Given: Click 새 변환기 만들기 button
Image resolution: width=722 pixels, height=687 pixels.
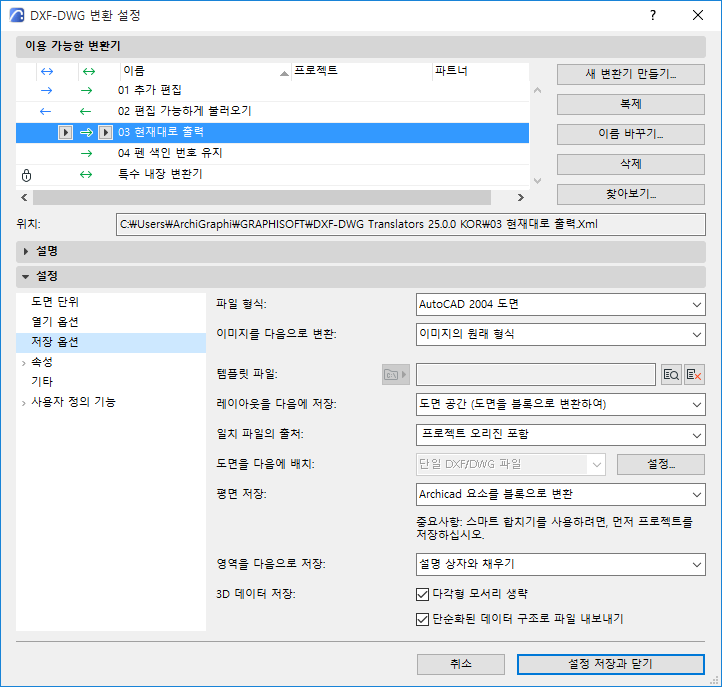Looking at the screenshot, I should [630, 75].
